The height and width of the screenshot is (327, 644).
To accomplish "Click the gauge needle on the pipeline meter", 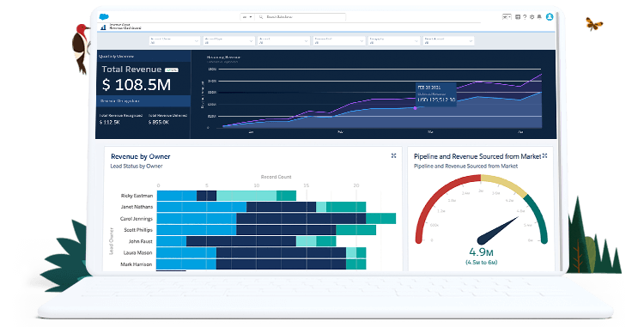I will tap(497, 232).
